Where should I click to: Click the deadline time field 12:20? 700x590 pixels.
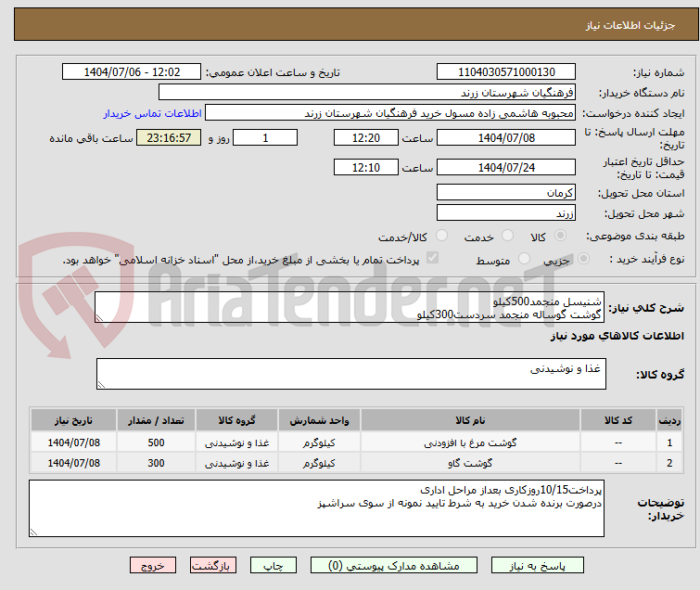coord(365,137)
